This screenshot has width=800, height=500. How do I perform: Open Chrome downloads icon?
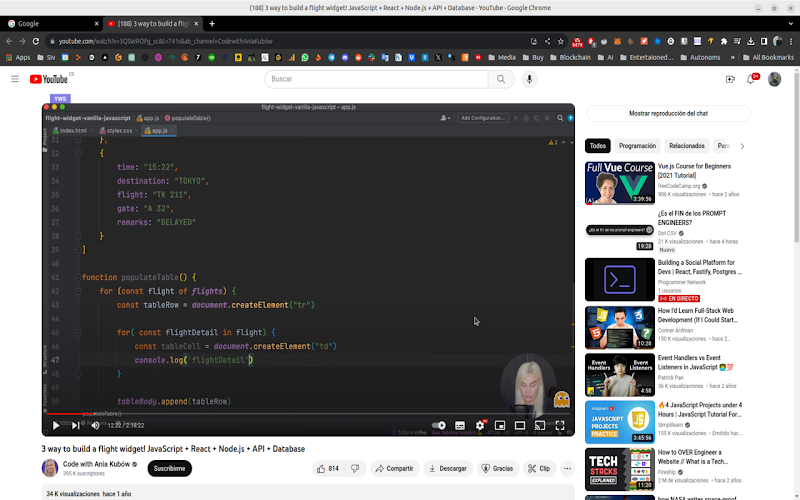point(751,41)
